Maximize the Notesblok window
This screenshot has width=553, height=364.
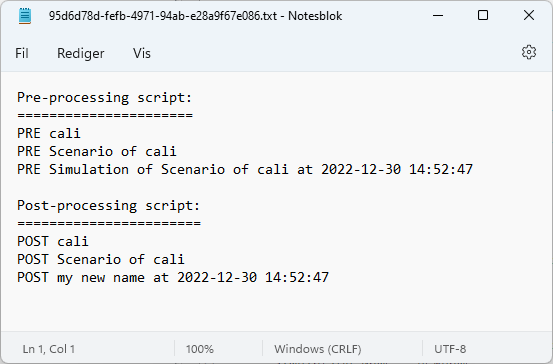point(483,16)
